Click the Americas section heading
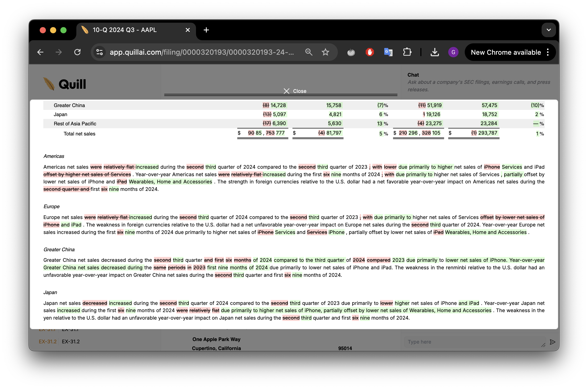The height and width of the screenshot is (389, 588). [x=54, y=156]
